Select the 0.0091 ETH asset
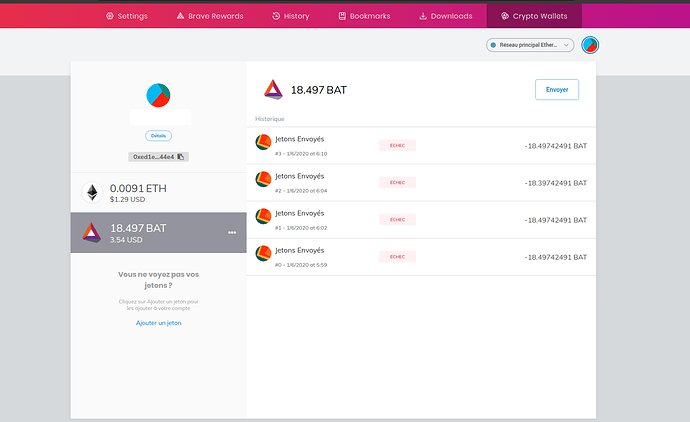The width and height of the screenshot is (690, 422). point(158,192)
